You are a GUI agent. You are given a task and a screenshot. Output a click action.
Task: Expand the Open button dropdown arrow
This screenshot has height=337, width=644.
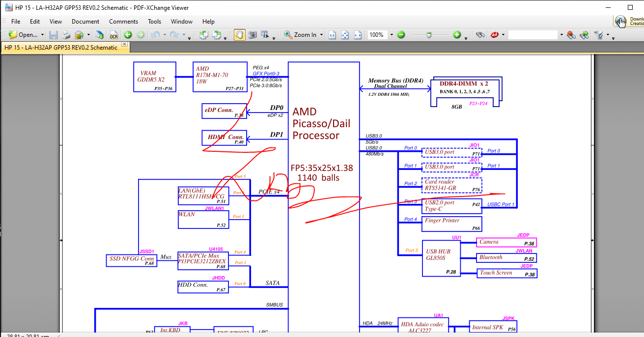tap(42, 35)
